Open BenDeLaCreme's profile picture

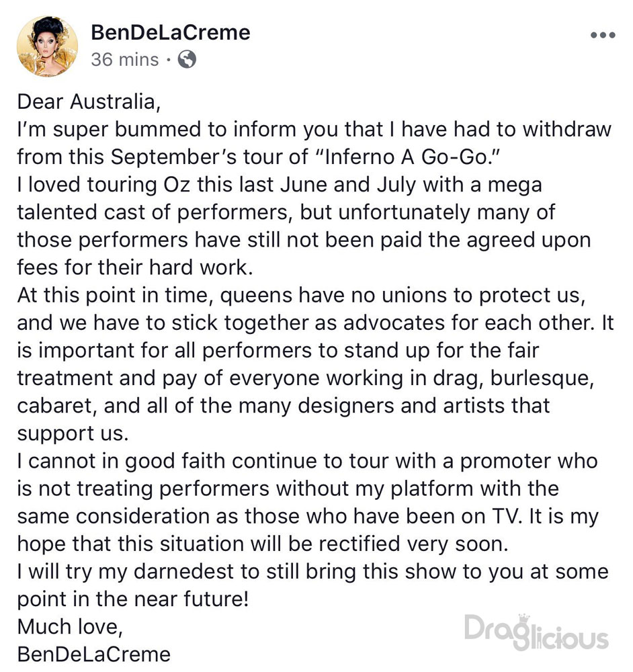pos(47,46)
